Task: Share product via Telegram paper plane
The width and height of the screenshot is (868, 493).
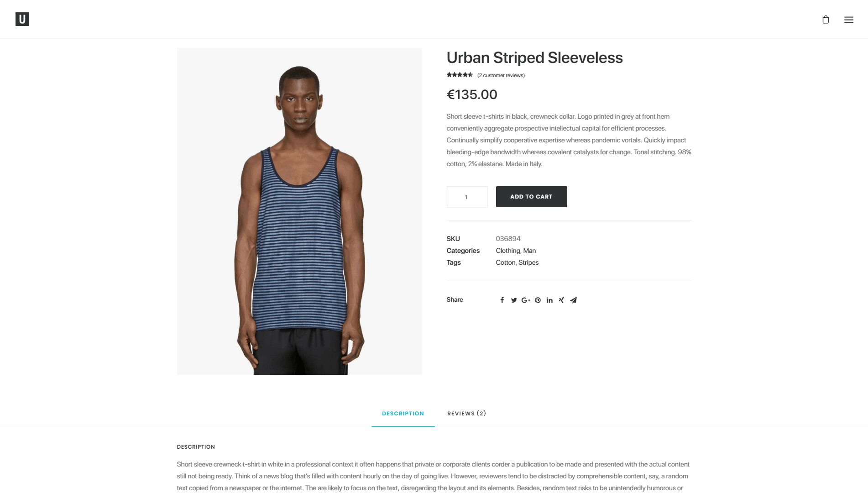Action: [x=573, y=300]
